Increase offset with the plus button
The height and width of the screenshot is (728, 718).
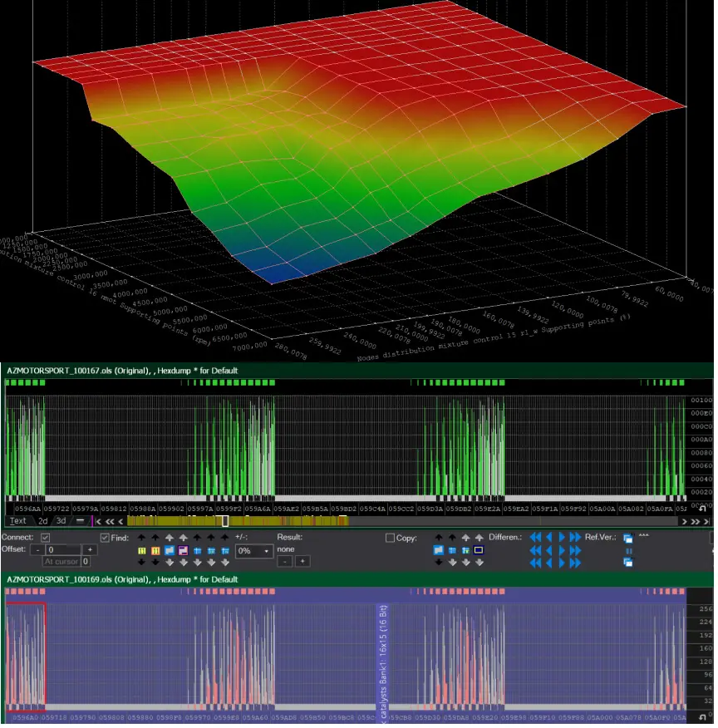coord(91,550)
